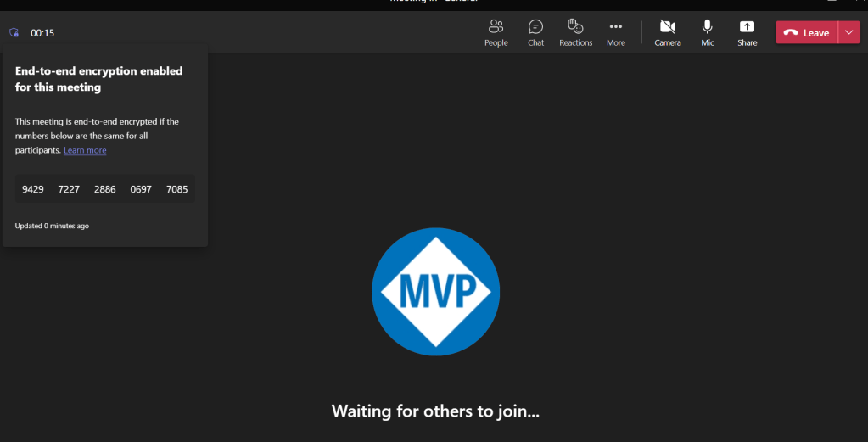Click the "Waiting for others to join" message
Screen dimensions: 868x442
tap(435, 411)
